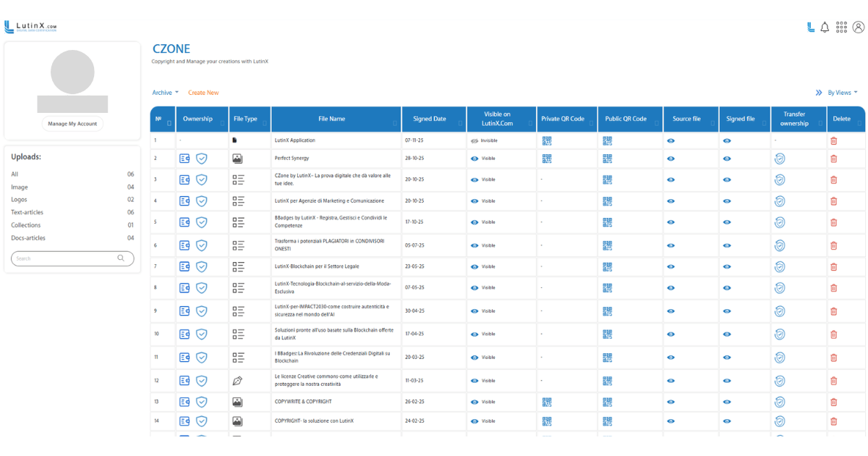Screen dimensions: 868x456
Task: View source file of LutinX Application
Action: (x=671, y=140)
